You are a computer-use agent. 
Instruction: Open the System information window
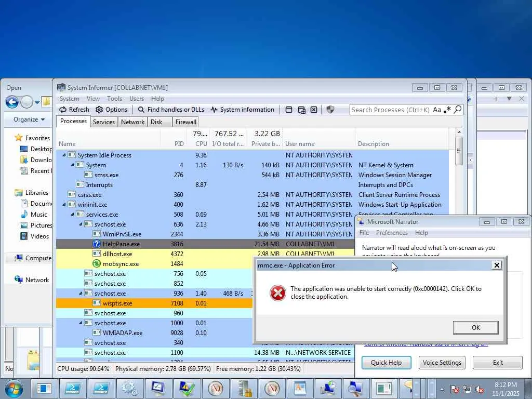click(x=242, y=110)
